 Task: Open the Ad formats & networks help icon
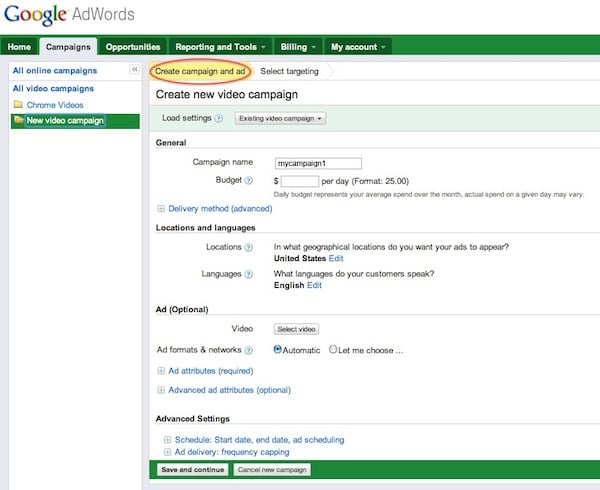click(249, 350)
